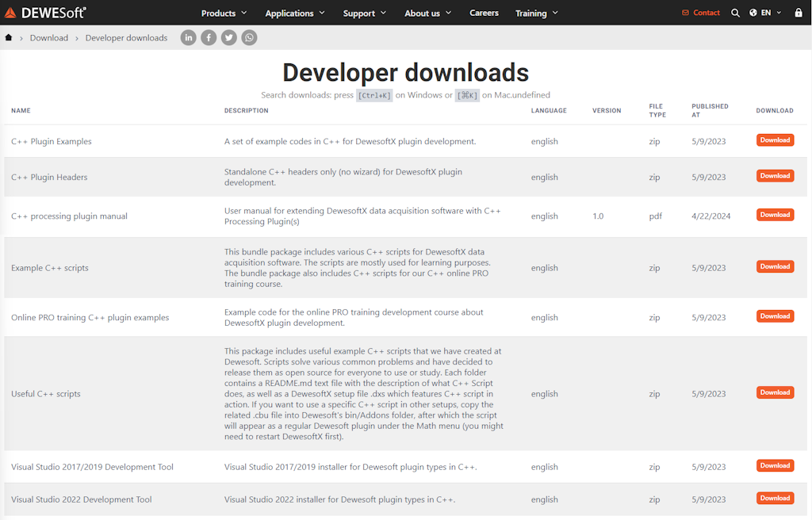Viewport: 812px width, 520px height.
Task: Download Visual Studio 2022 Development Tool
Action: [x=775, y=499]
